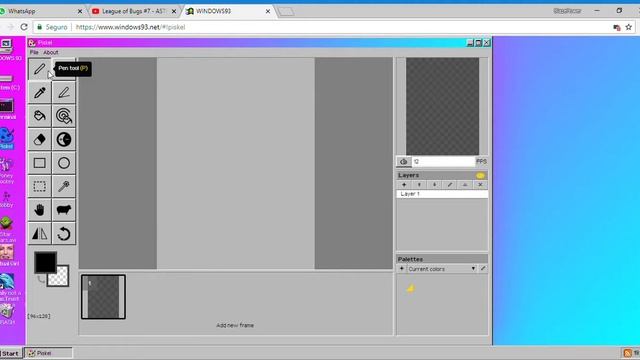Image resolution: width=640 pixels, height=360 pixels.
Task: Select the Circle tool
Action: tap(64, 163)
